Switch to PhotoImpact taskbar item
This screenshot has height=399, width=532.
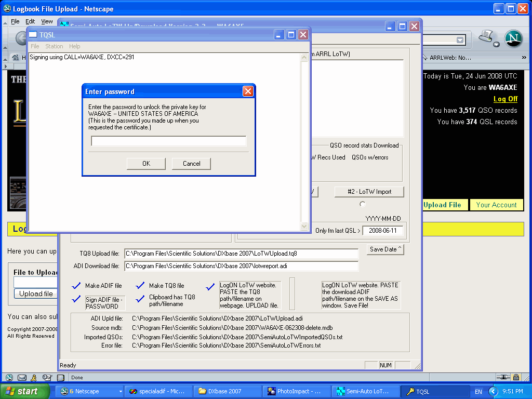coord(297,391)
